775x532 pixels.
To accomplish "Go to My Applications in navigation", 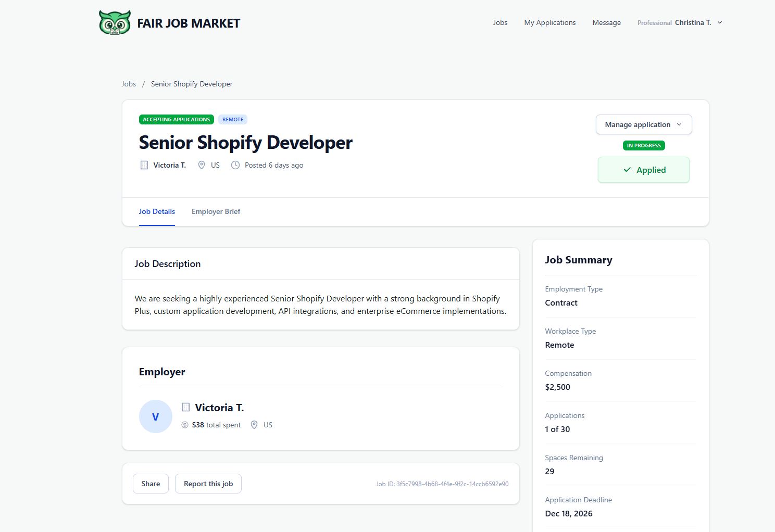I will (x=550, y=22).
